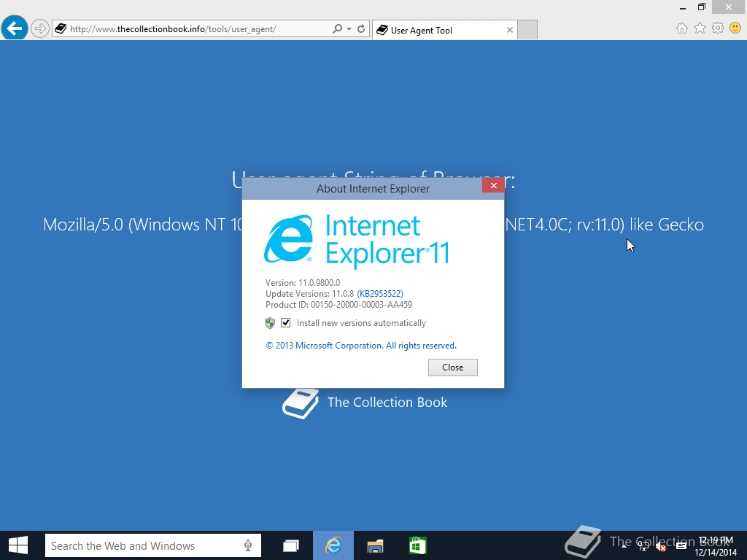
Task: Open Task View on the taskbar
Action: click(290, 545)
